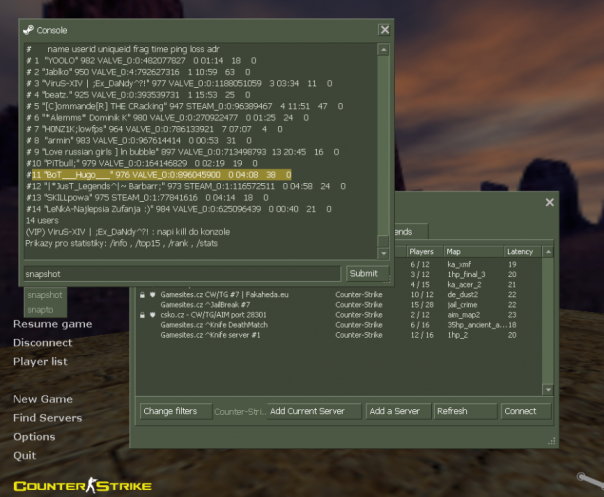The image size is (604, 497).
Task: Click map name 'ka_acer_2'
Action: coord(464,285)
